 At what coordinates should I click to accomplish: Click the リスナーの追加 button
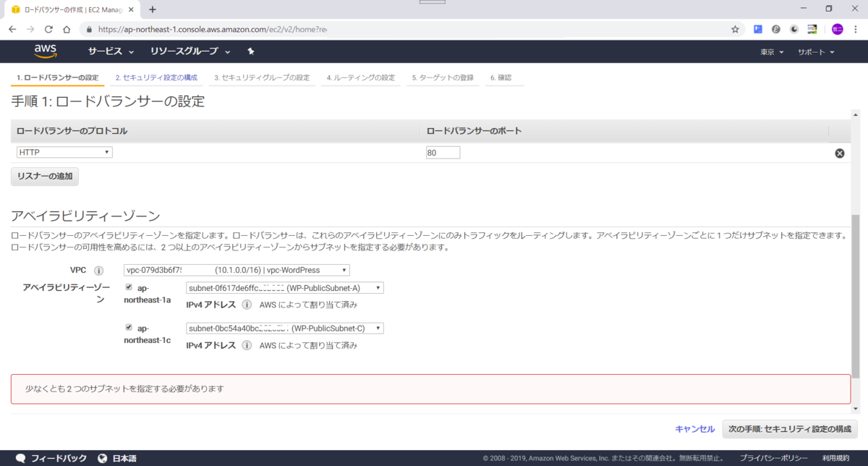coord(44,176)
